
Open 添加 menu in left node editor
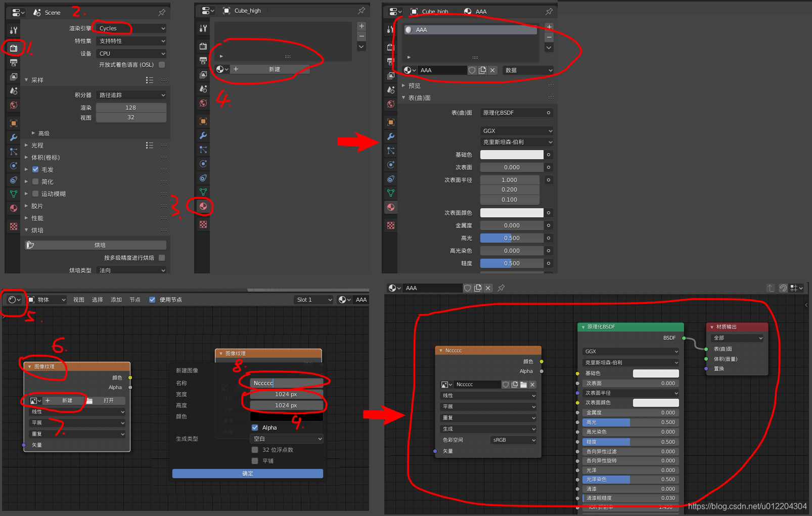(116, 300)
